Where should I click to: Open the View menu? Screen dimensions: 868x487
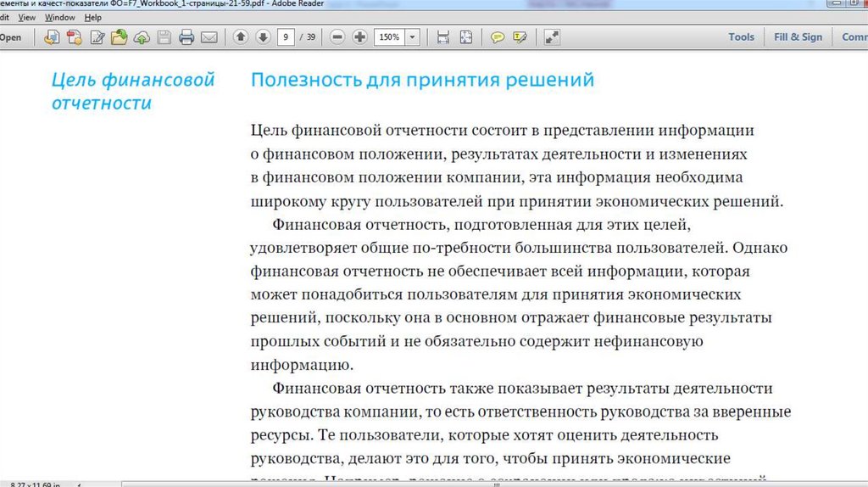click(x=27, y=17)
